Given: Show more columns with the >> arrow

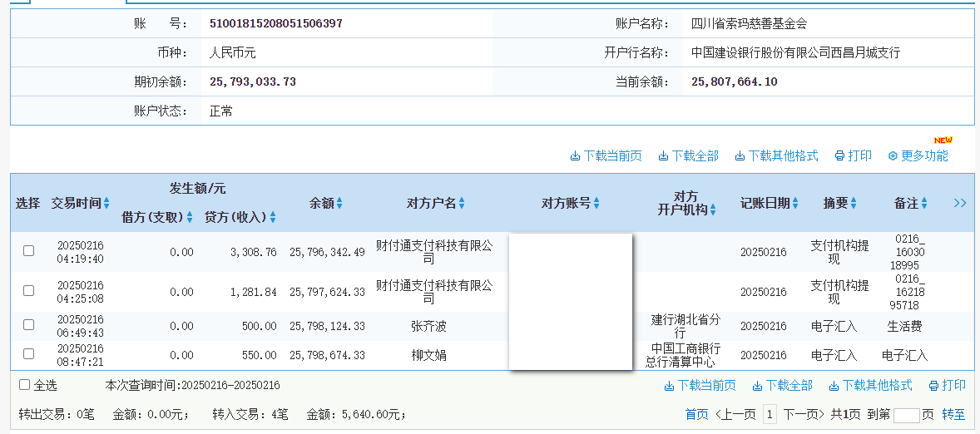Looking at the screenshot, I should [961, 203].
